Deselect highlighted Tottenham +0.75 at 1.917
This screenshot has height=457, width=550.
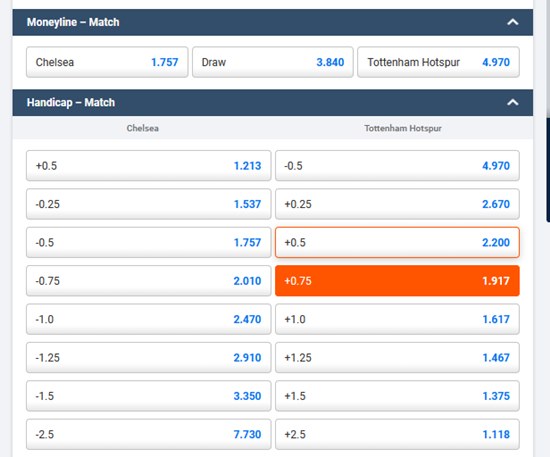(x=397, y=281)
